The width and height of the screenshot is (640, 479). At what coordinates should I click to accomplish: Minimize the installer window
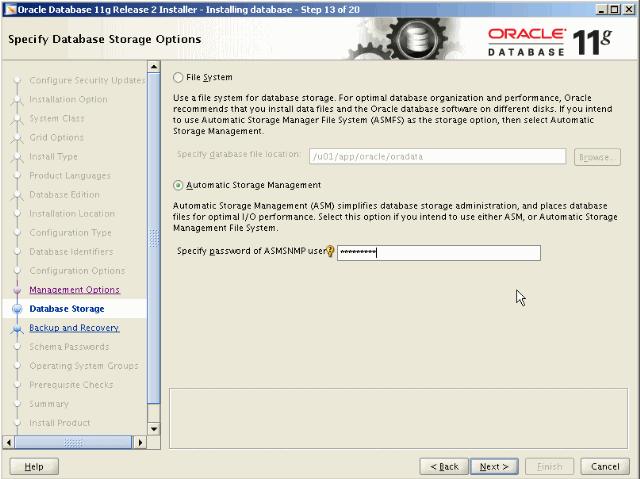tap(601, 9)
